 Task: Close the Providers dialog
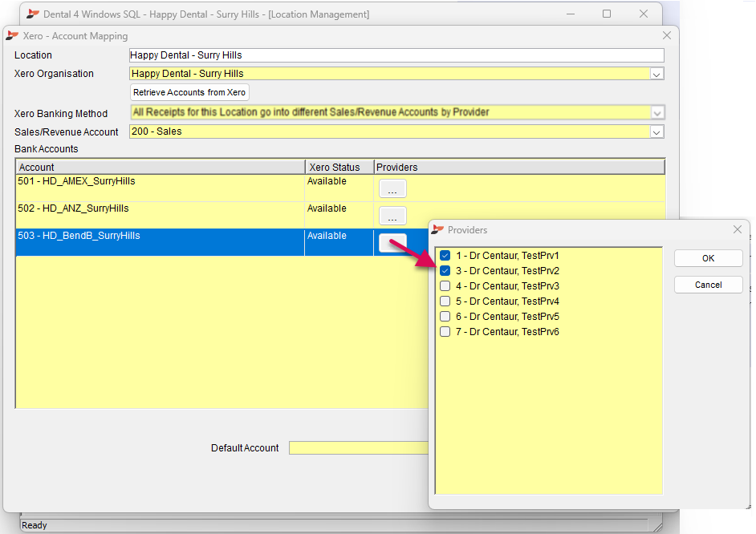point(738,229)
